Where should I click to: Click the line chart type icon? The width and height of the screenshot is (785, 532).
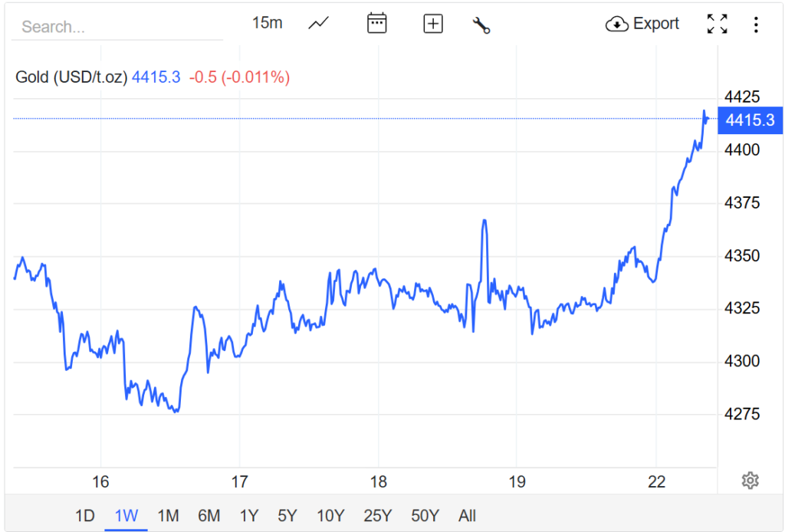318,24
